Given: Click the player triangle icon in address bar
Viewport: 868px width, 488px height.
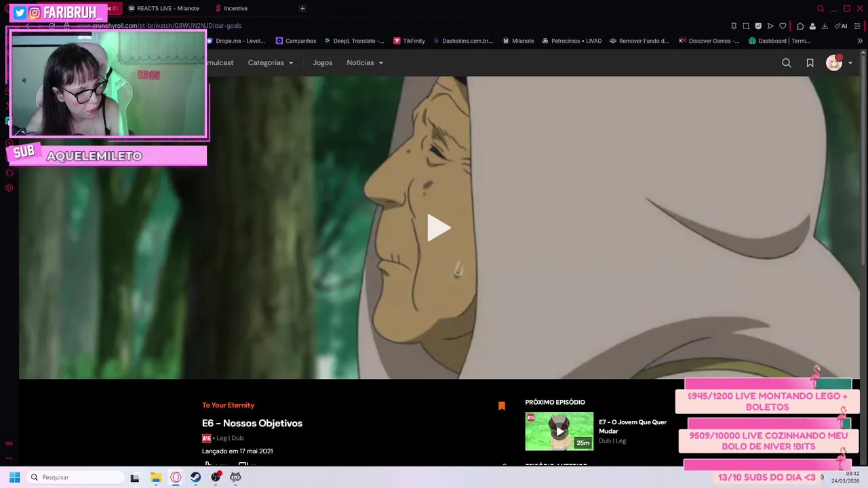Looking at the screenshot, I should pyautogui.click(x=770, y=26).
